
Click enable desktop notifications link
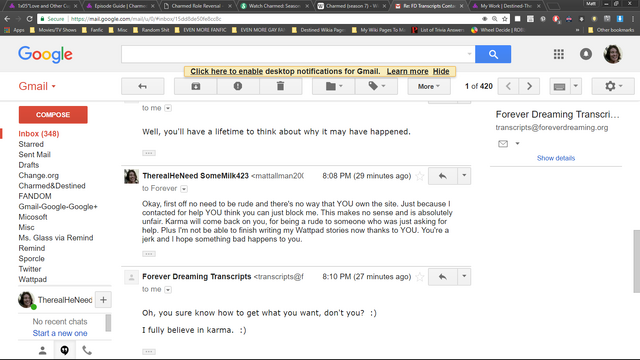[227, 71]
